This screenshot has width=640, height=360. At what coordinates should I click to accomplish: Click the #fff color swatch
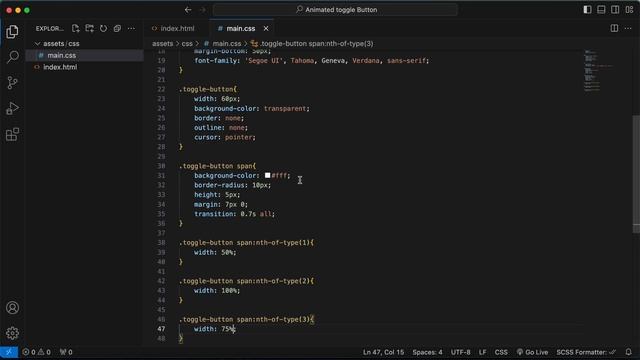[x=267, y=176]
